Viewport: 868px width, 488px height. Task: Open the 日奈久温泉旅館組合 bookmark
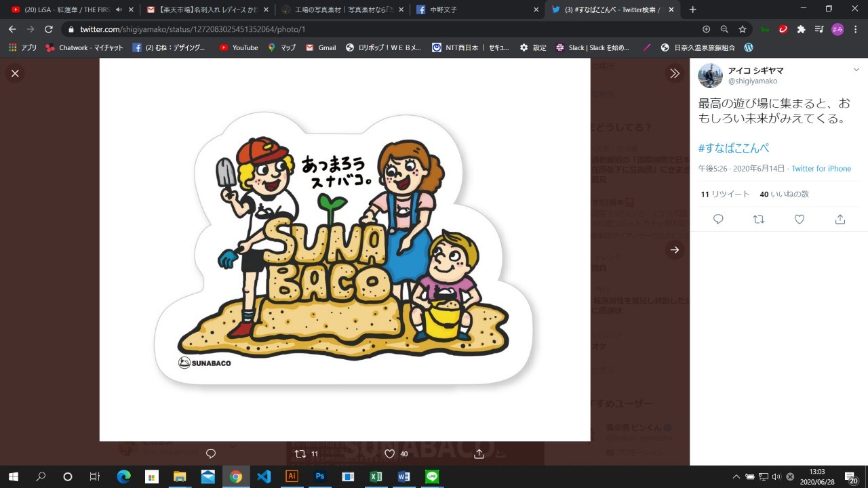[698, 47]
